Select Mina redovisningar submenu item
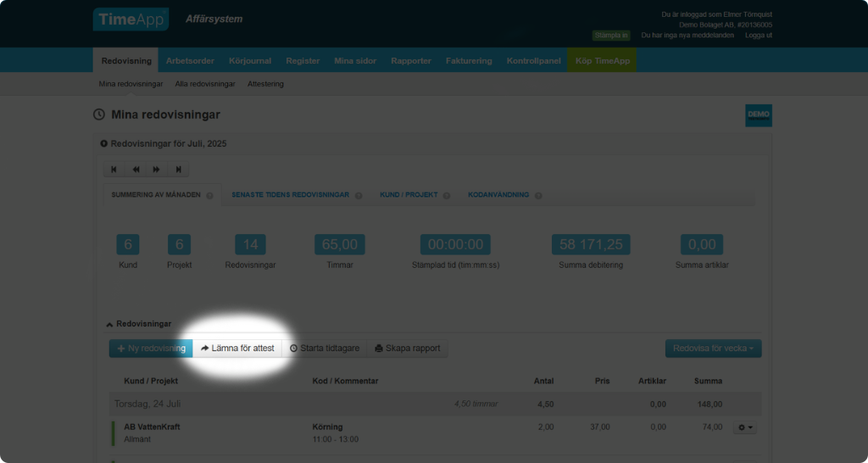This screenshot has width=868, height=463. pos(131,84)
